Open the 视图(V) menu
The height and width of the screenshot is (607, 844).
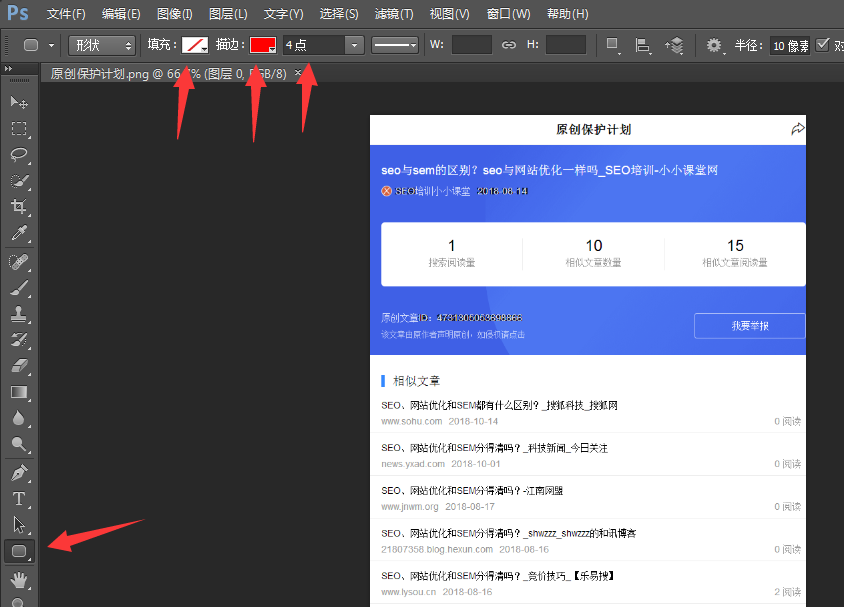click(449, 13)
